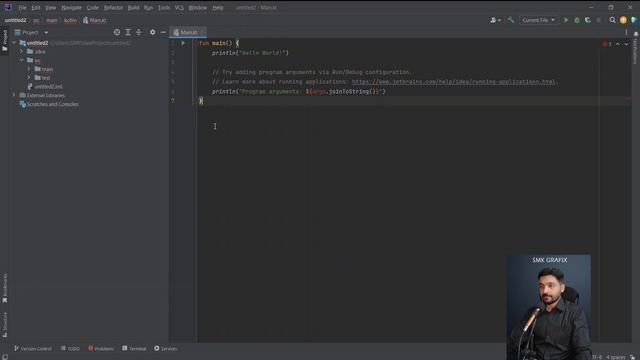640x360 pixels.
Task: Open the Refactor menu
Action: (113, 7)
